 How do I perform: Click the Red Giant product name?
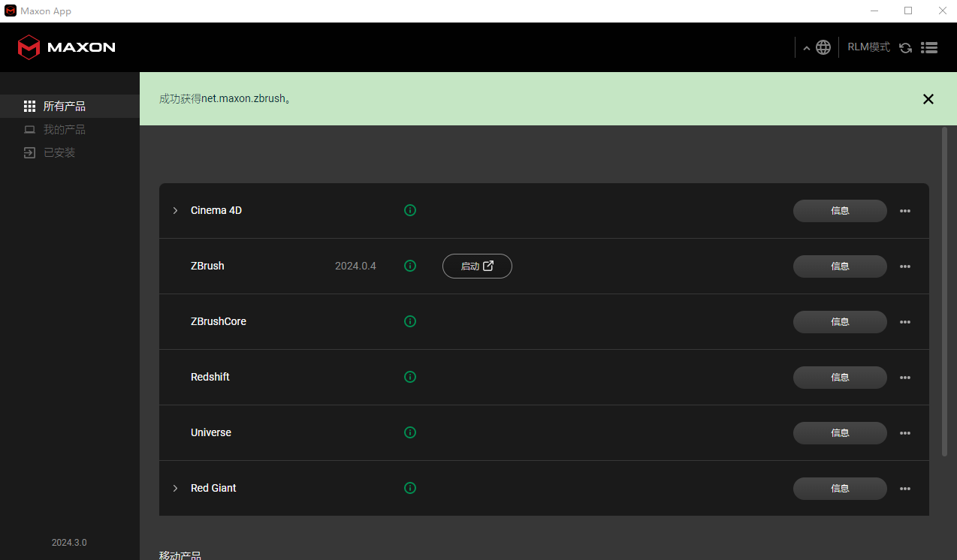[213, 488]
